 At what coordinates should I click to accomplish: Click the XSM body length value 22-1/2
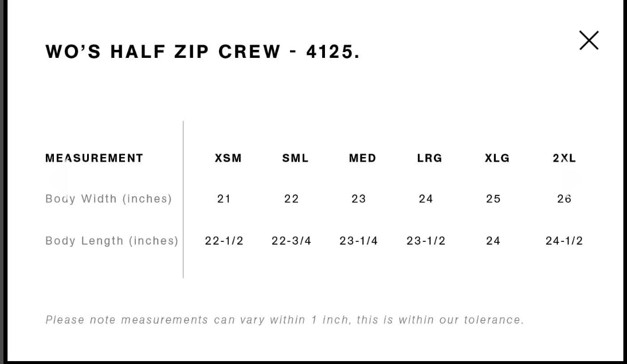pyautogui.click(x=224, y=241)
